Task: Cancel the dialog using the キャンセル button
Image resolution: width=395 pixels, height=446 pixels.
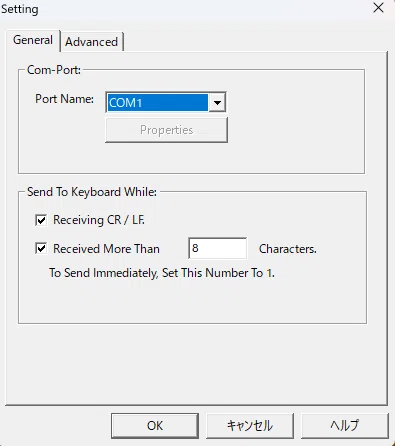Action: tap(250, 426)
